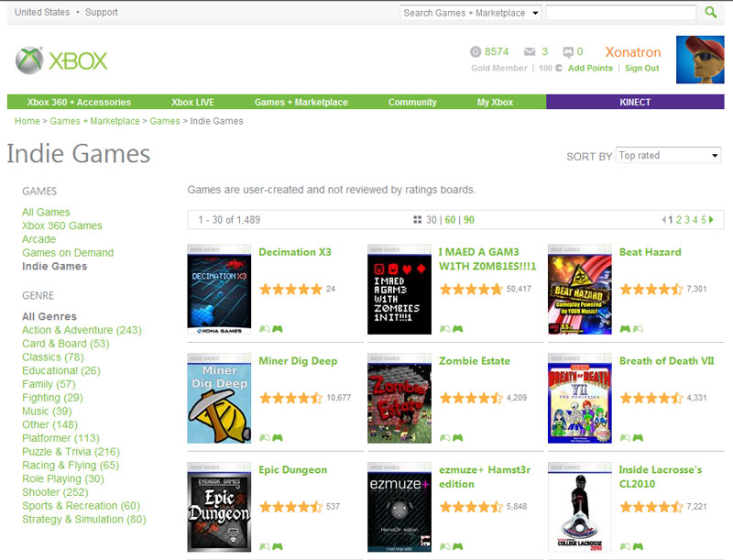Select All Games in sidebar

point(46,213)
